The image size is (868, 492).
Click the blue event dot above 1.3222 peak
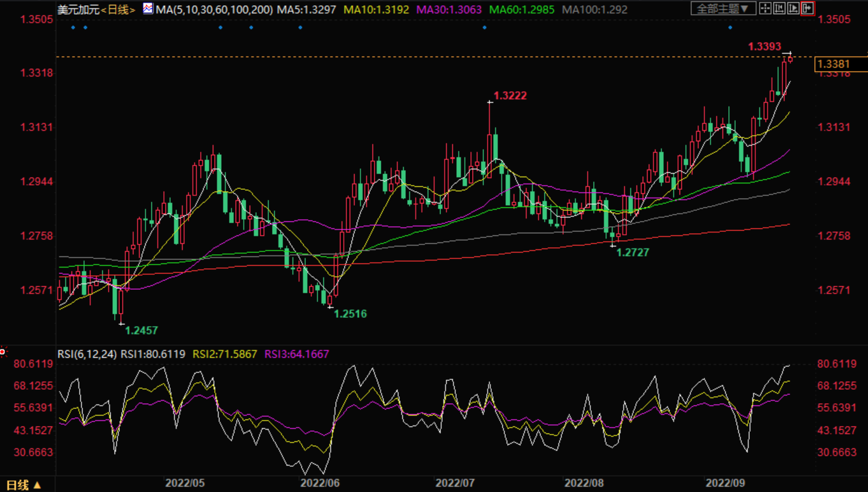(484, 27)
